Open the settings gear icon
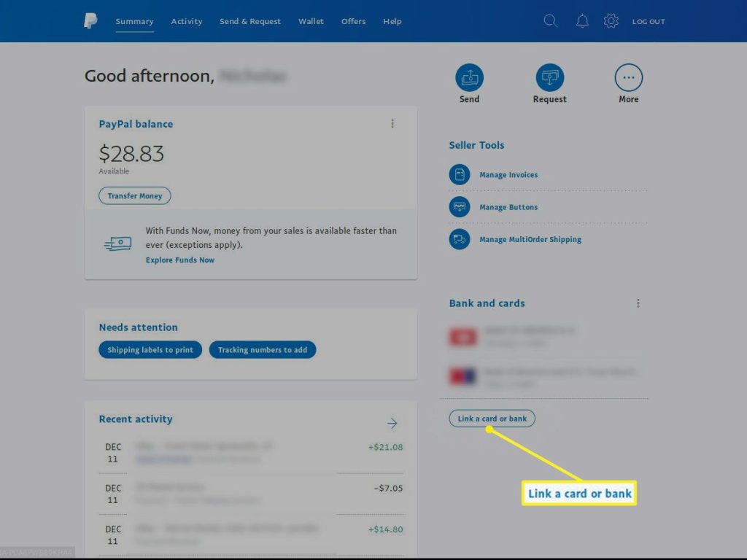The height and width of the screenshot is (560, 747). pos(611,21)
